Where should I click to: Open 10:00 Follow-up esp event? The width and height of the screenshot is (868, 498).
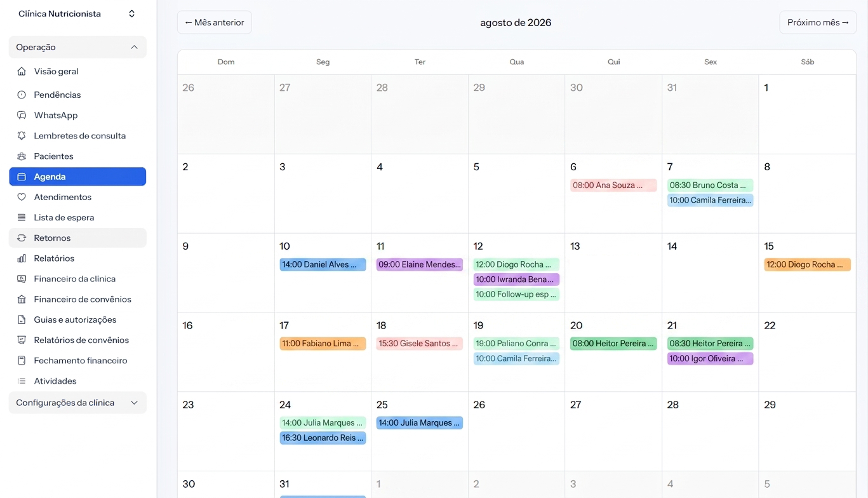517,294
